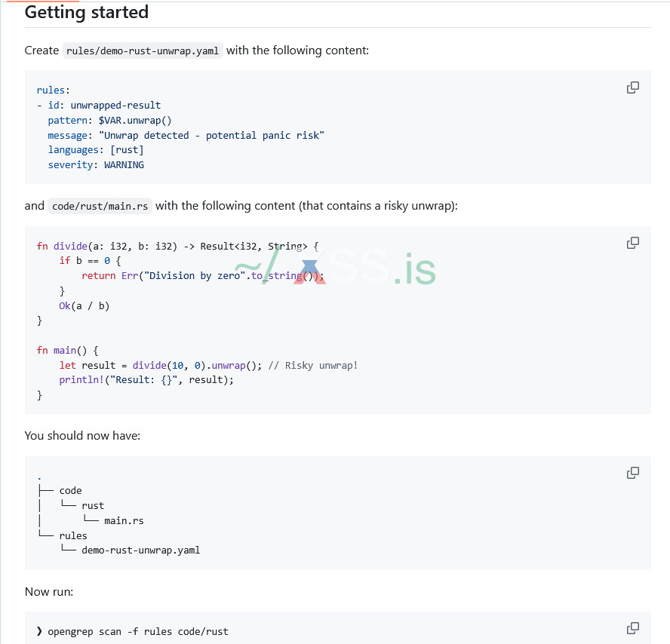Select main.rs in the tree listing
The height and width of the screenshot is (644, 670).
[x=124, y=521]
